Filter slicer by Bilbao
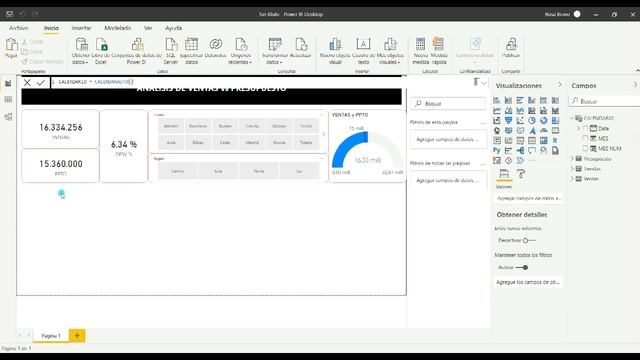 tap(198, 142)
